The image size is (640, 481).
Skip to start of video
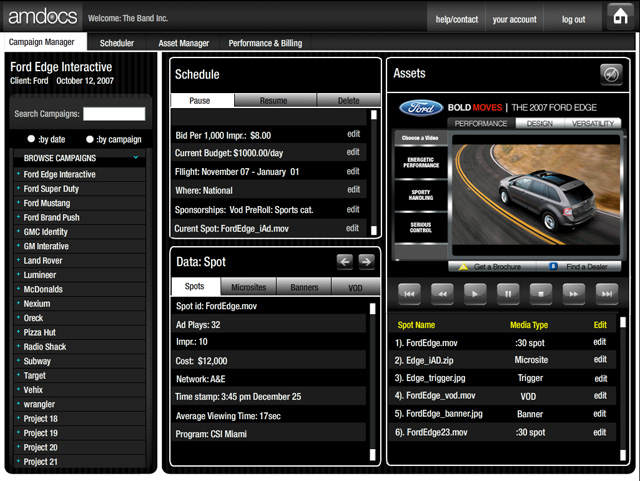pyautogui.click(x=409, y=294)
